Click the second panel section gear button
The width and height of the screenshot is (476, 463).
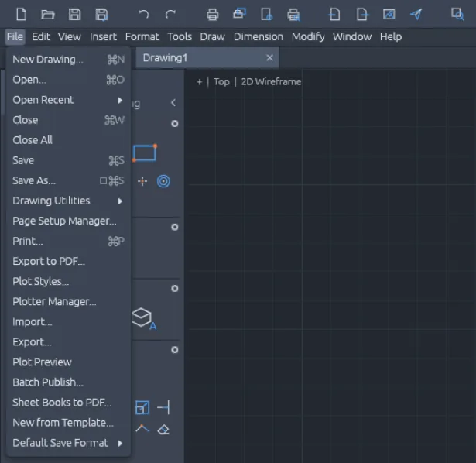pyautogui.click(x=175, y=227)
